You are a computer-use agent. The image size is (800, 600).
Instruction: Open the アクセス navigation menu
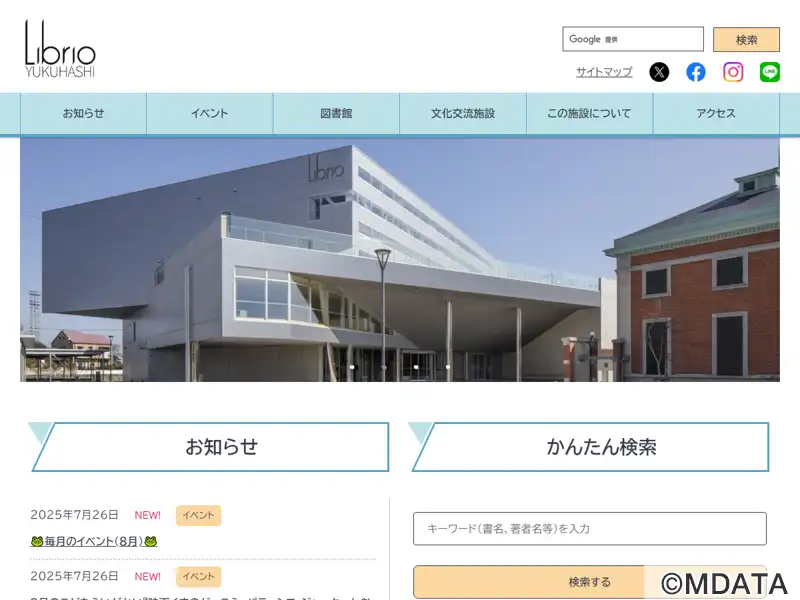pos(716,113)
